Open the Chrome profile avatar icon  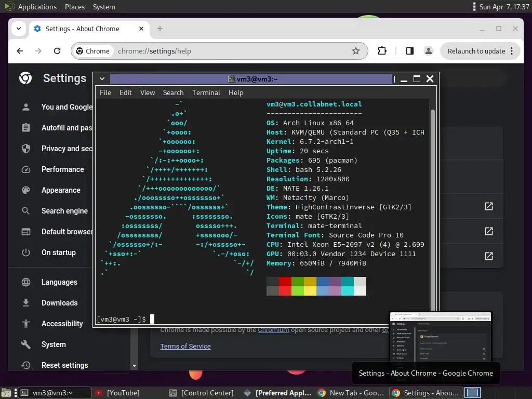429,51
